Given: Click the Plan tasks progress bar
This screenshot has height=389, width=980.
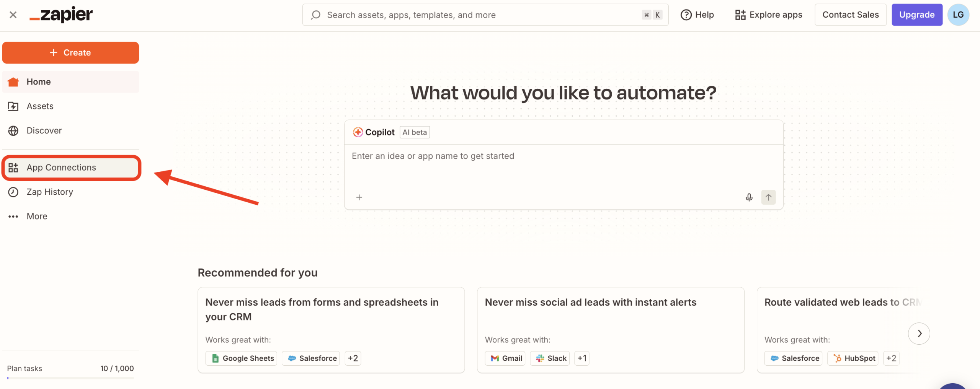Looking at the screenshot, I should [70, 378].
